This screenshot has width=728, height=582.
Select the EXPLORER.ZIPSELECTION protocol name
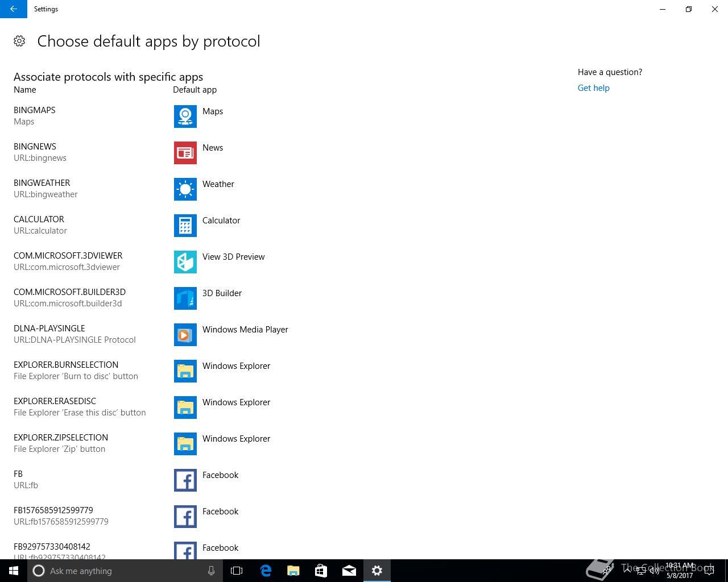pyautogui.click(x=61, y=438)
